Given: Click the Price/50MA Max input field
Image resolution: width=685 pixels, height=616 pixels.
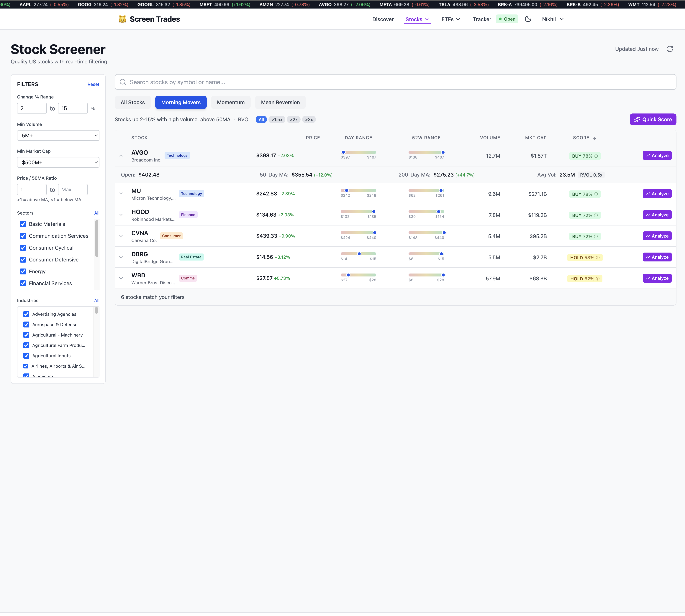Looking at the screenshot, I should pyautogui.click(x=73, y=190).
